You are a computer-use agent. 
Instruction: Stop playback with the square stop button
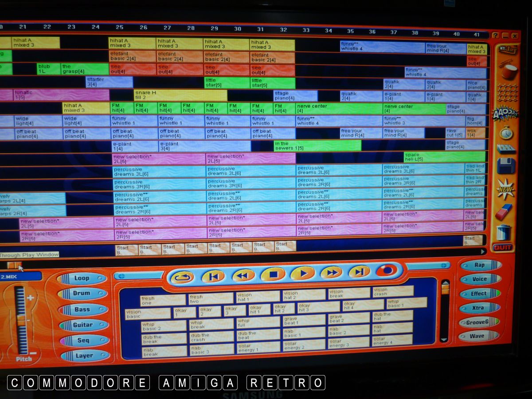coord(273,274)
